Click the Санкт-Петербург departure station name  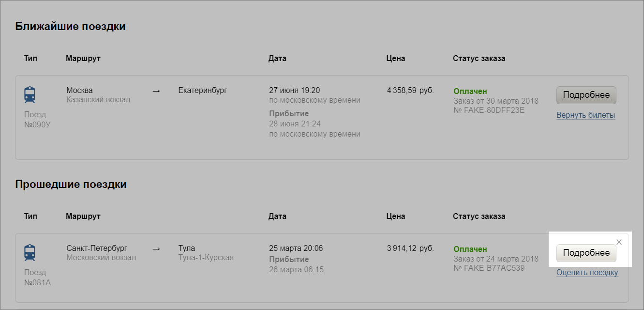[97, 248]
